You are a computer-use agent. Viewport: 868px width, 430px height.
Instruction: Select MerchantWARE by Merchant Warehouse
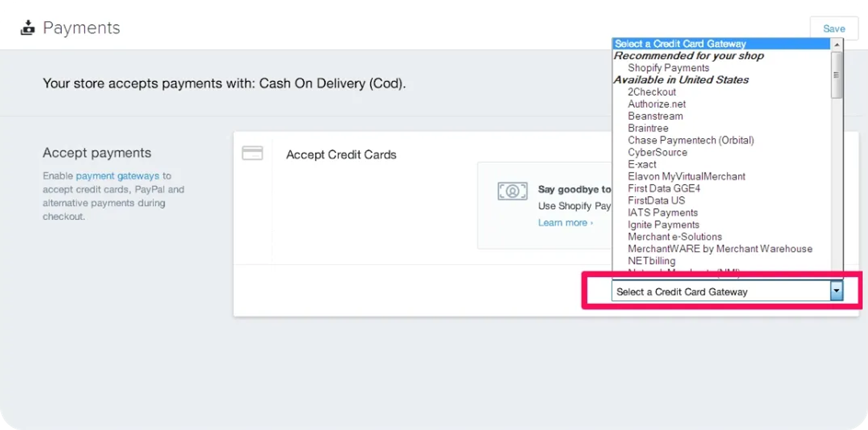pos(720,249)
